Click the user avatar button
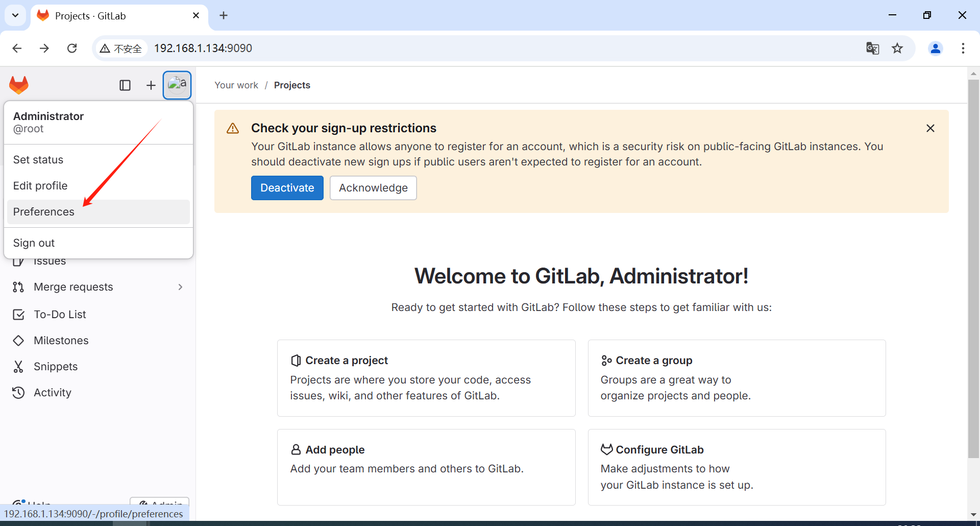Image resolution: width=980 pixels, height=526 pixels. (177, 85)
